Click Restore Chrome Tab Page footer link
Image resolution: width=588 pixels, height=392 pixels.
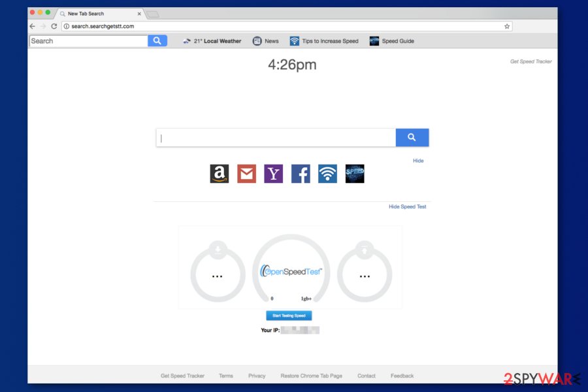coord(311,376)
